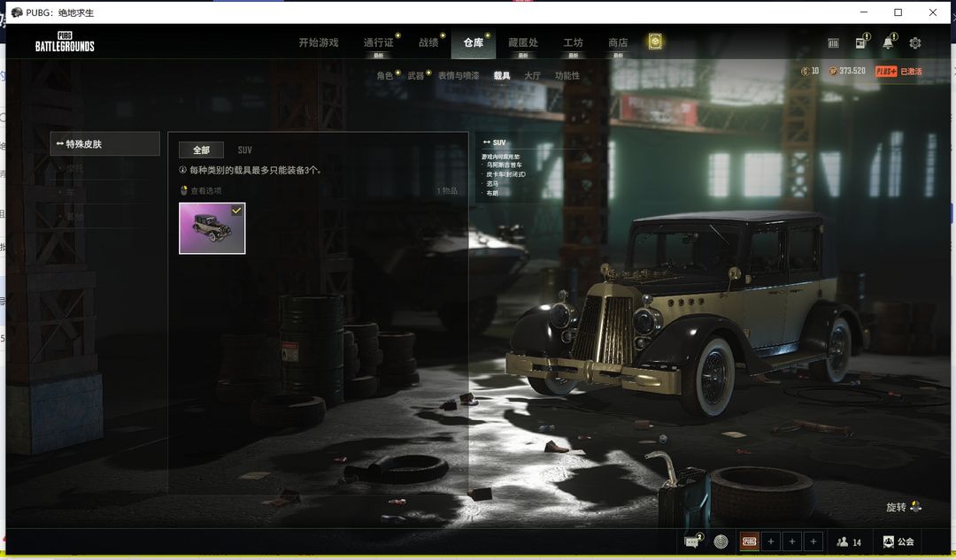Open the friends list icon showing 14
The height and width of the screenshot is (560, 956).
pos(848,541)
